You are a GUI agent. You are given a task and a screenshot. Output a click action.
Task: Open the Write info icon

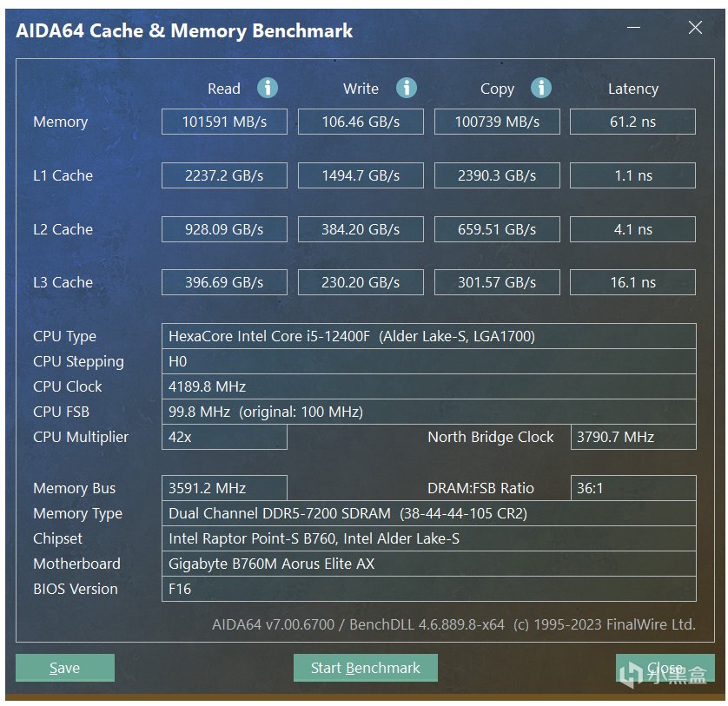[407, 88]
